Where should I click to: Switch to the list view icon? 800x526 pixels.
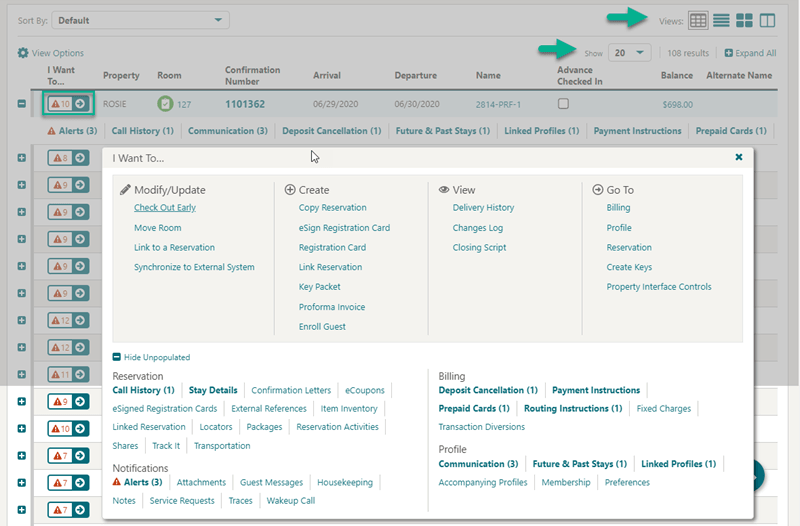coord(721,20)
